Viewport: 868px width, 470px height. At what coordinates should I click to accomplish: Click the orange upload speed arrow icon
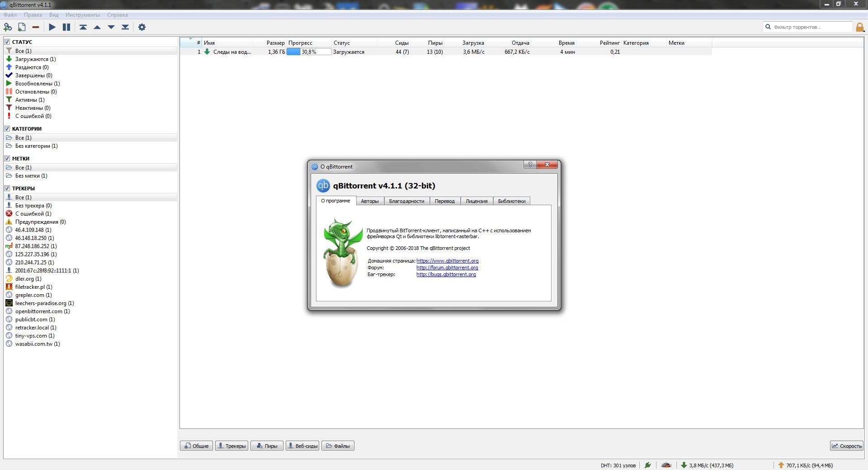tap(781, 465)
